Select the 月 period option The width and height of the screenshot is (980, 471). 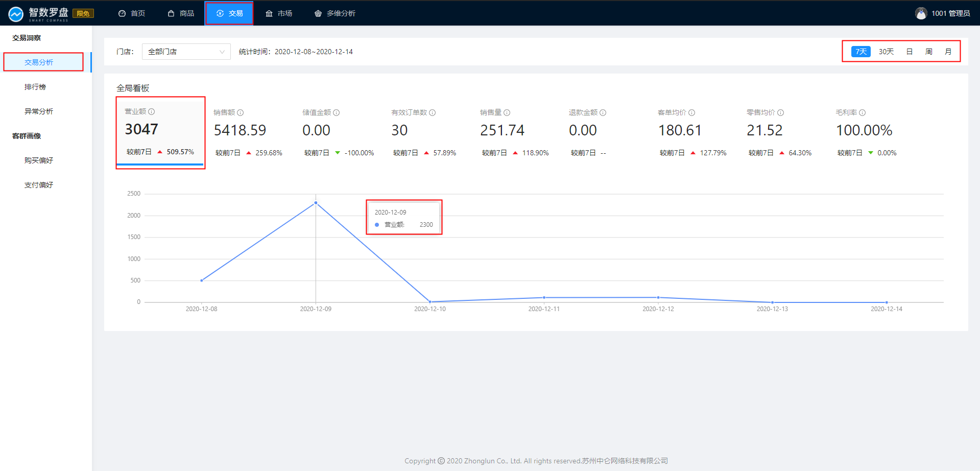[x=948, y=52]
